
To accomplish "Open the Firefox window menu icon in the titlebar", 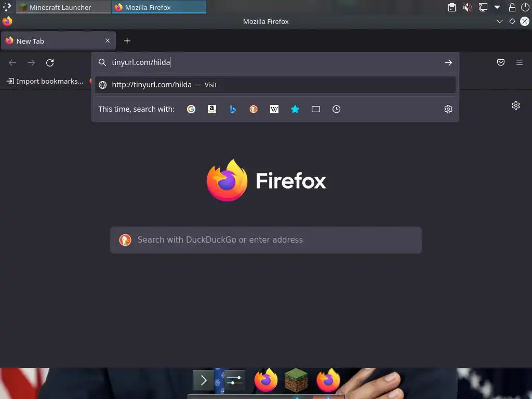I will tap(7, 21).
